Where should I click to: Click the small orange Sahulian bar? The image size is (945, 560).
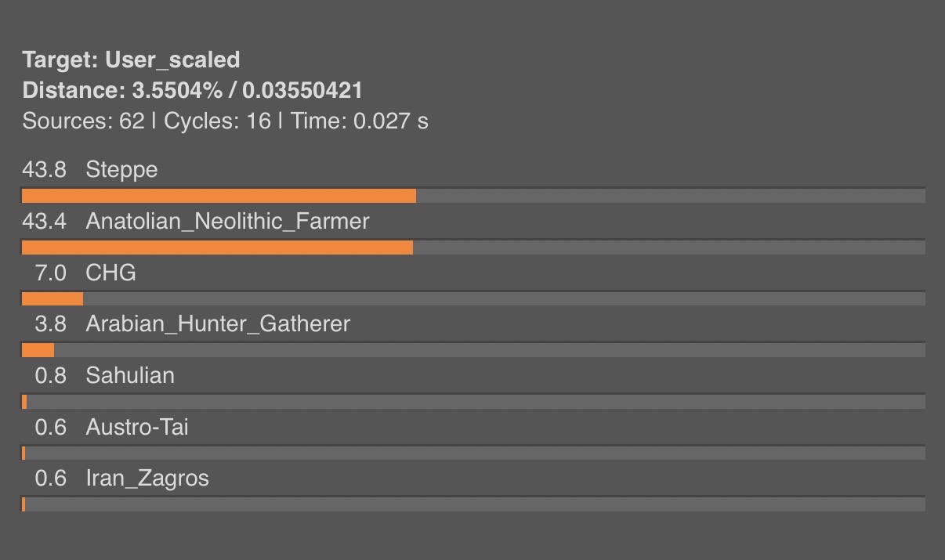pyautogui.click(x=24, y=402)
